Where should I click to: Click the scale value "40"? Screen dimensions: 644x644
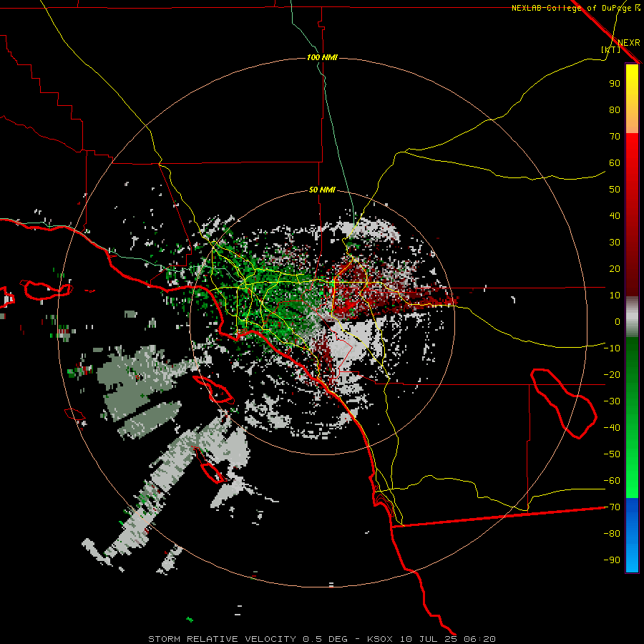(x=615, y=216)
